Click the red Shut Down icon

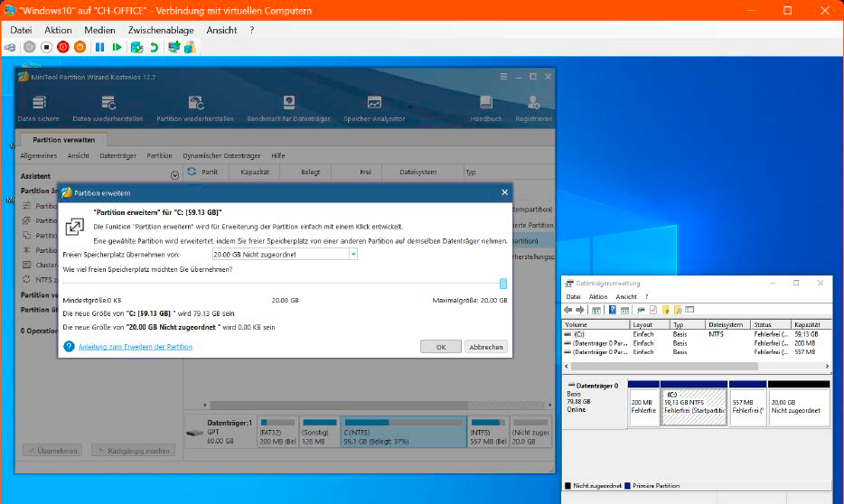tap(63, 47)
